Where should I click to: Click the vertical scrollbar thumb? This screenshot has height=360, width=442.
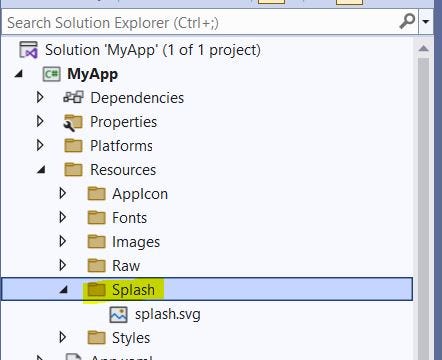point(424,208)
